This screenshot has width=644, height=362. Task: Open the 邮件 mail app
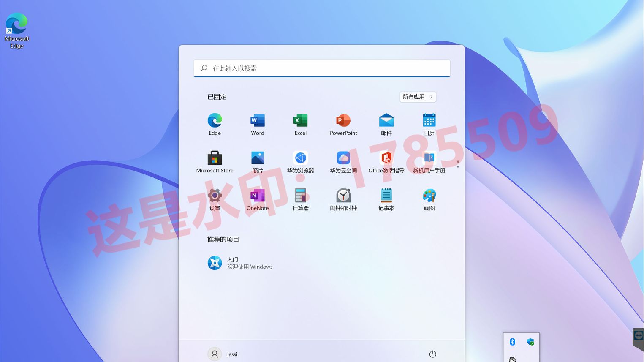[386, 125]
